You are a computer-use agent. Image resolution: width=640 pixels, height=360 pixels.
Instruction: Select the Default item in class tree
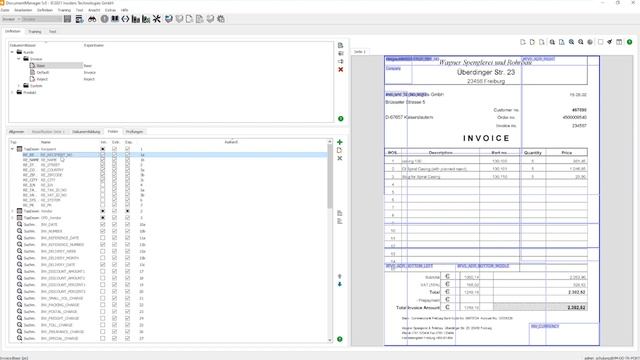coord(43,72)
